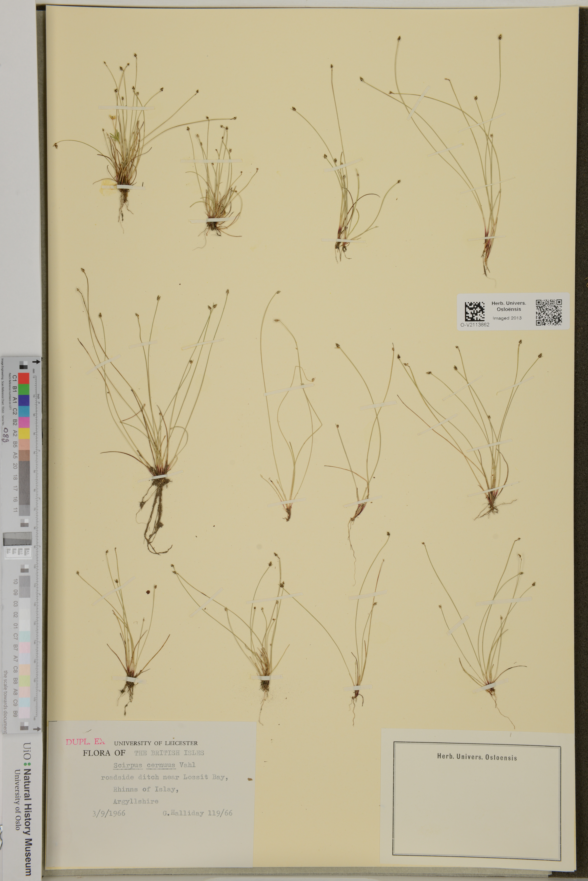The width and height of the screenshot is (588, 881).
Task: Click the UNIVERSITY OF LEICESTER heading
Action: (156, 743)
